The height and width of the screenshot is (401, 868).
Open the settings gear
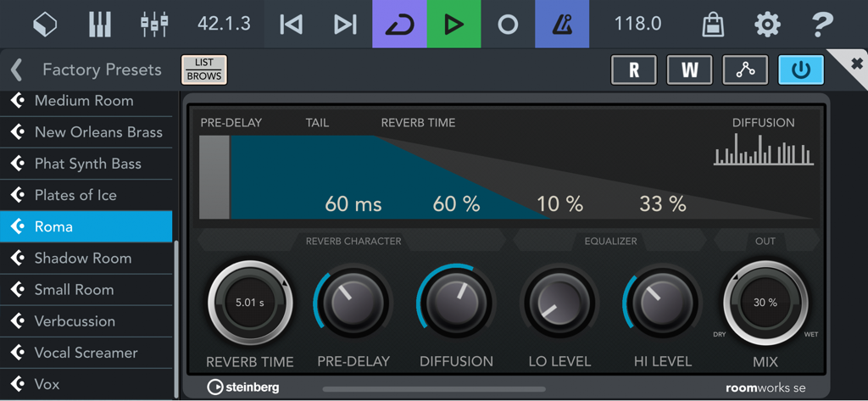point(767,24)
